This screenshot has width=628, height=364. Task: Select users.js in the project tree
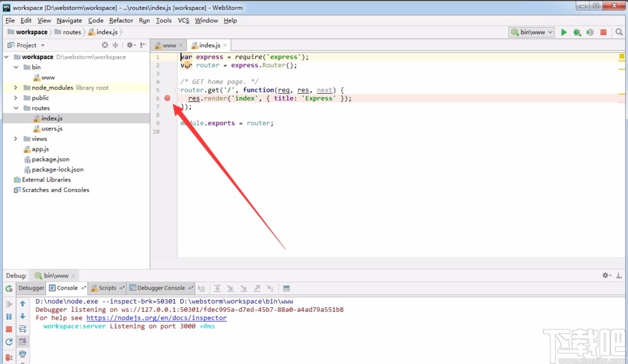(52, 129)
